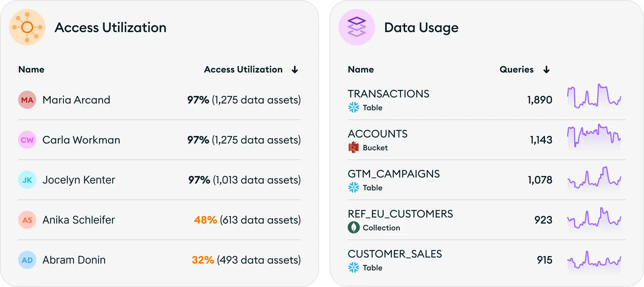Toggle sort arrow beside Access Utilization column
This screenshot has height=287, width=644.
pyautogui.click(x=295, y=69)
